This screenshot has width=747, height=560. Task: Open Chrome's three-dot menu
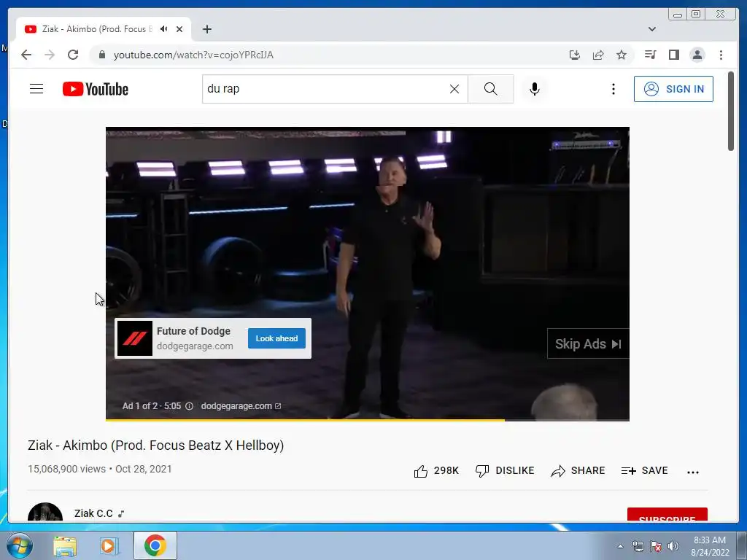pos(721,55)
